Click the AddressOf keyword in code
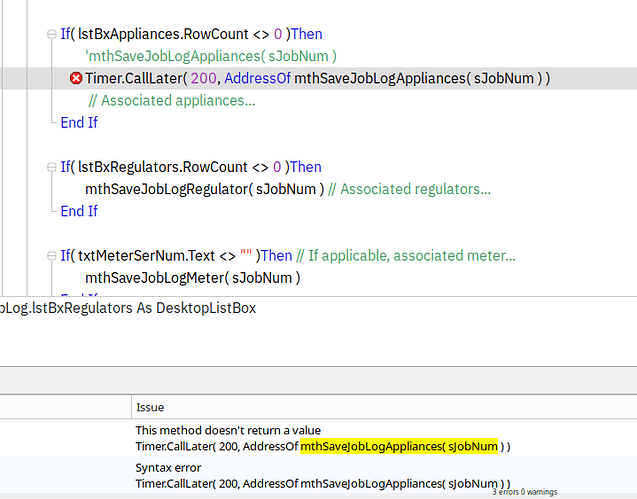This screenshot has width=637, height=499. pos(257,78)
